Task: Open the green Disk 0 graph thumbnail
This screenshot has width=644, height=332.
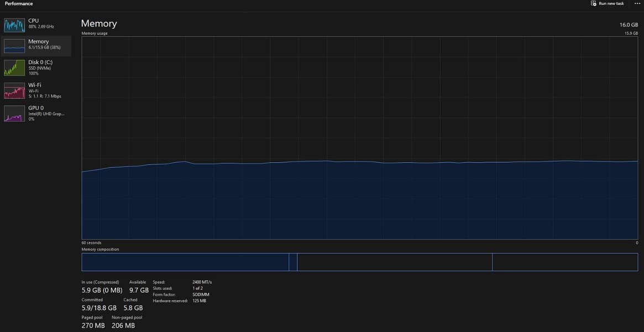Action: (x=14, y=68)
